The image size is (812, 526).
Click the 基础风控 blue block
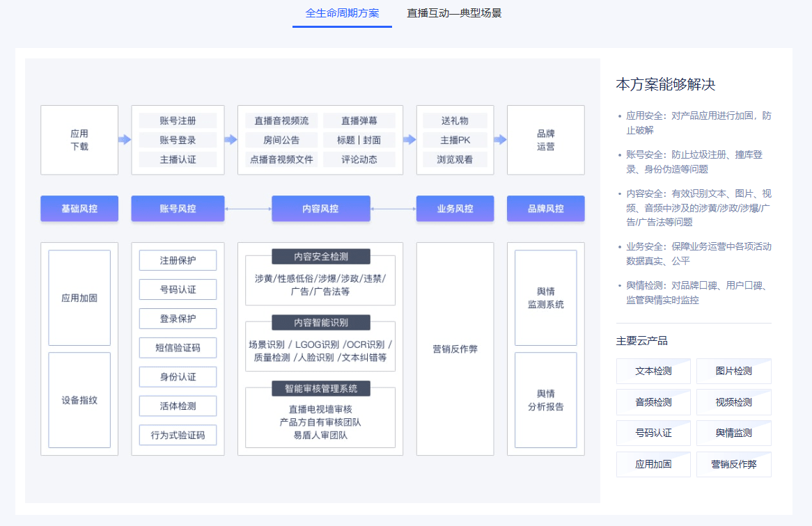click(79, 209)
